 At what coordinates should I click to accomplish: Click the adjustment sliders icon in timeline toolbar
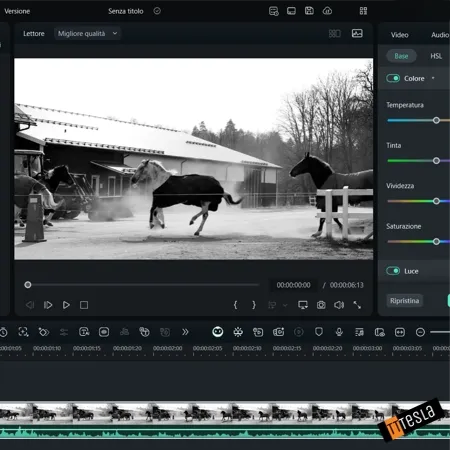tap(64, 332)
